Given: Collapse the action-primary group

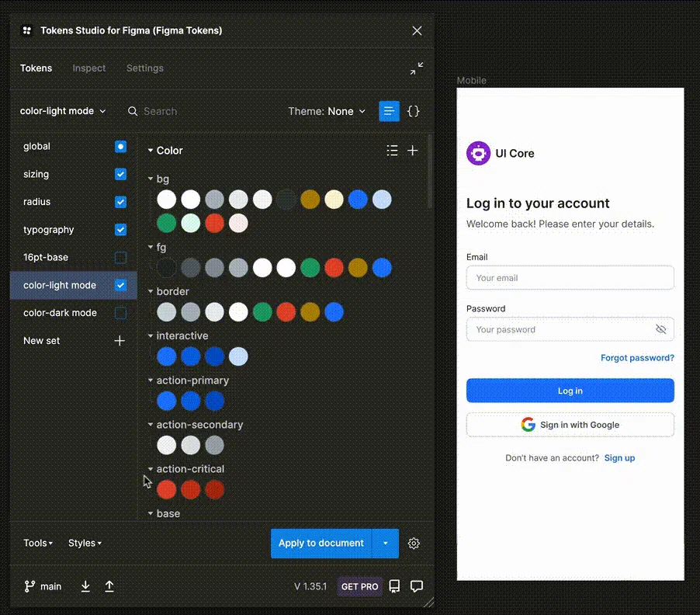Looking at the screenshot, I should [151, 380].
